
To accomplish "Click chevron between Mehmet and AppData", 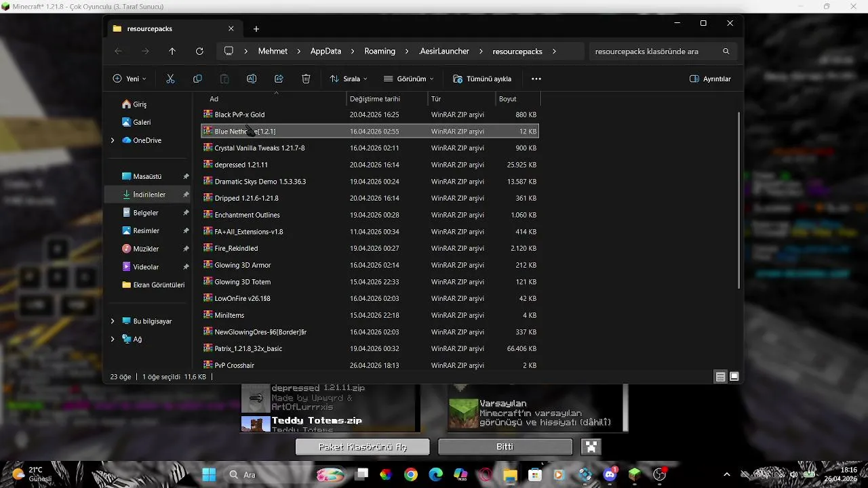I will [299, 51].
